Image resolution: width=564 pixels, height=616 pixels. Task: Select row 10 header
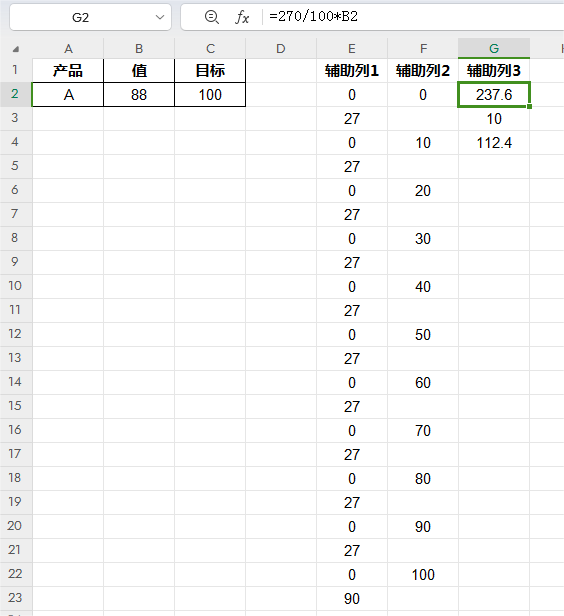[x=16, y=286]
